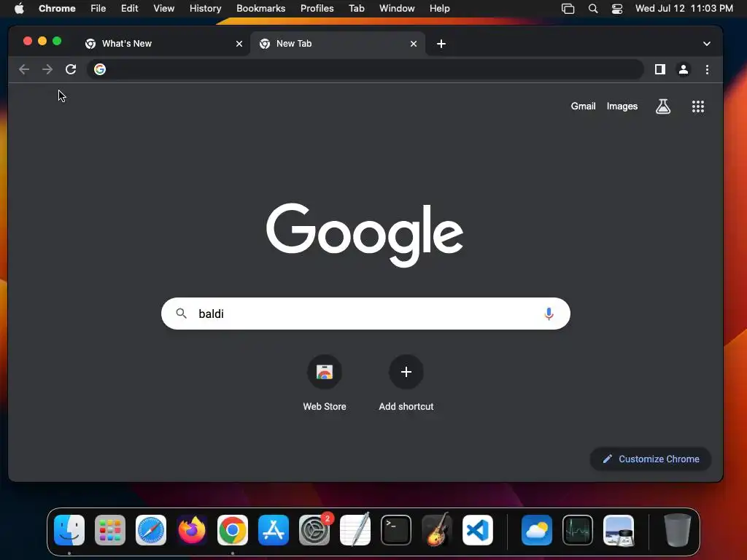
Task: Focus the search box containing baldi
Action: coord(365,314)
